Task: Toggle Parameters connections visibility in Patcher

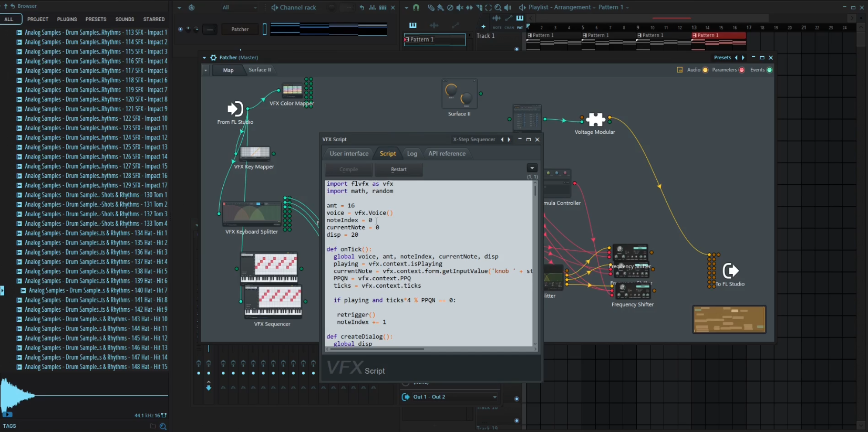Action: pos(741,70)
